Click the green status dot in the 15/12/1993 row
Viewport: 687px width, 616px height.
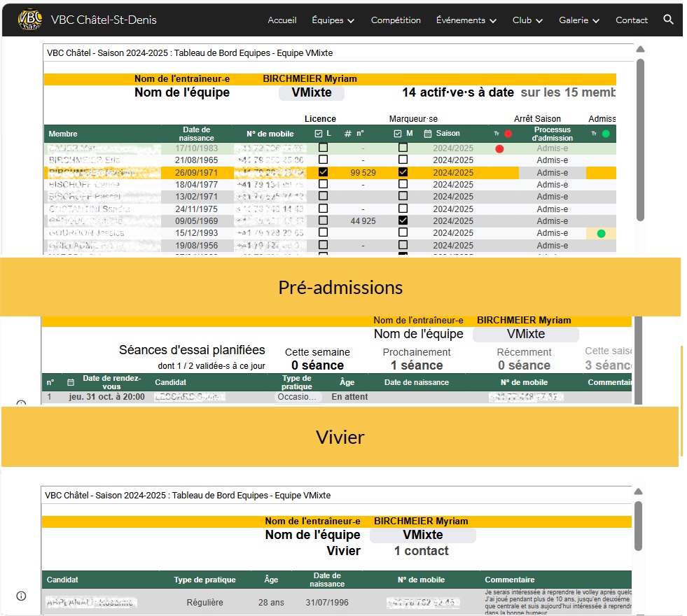tap(601, 233)
